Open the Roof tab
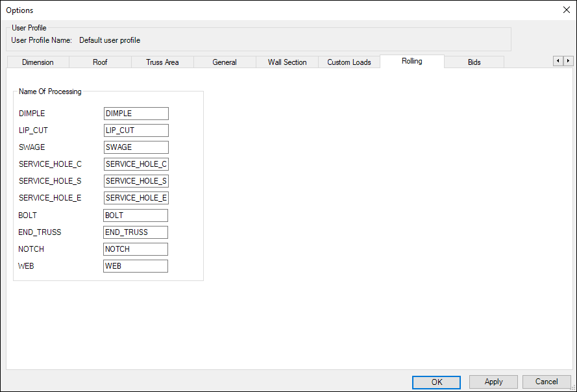The height and width of the screenshot is (392, 577). coord(100,62)
